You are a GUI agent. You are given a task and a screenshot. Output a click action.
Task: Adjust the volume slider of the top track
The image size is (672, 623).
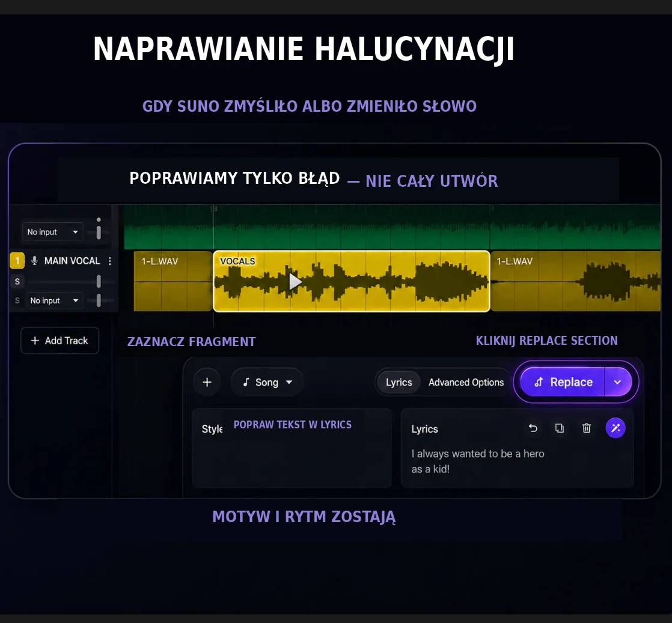click(99, 232)
